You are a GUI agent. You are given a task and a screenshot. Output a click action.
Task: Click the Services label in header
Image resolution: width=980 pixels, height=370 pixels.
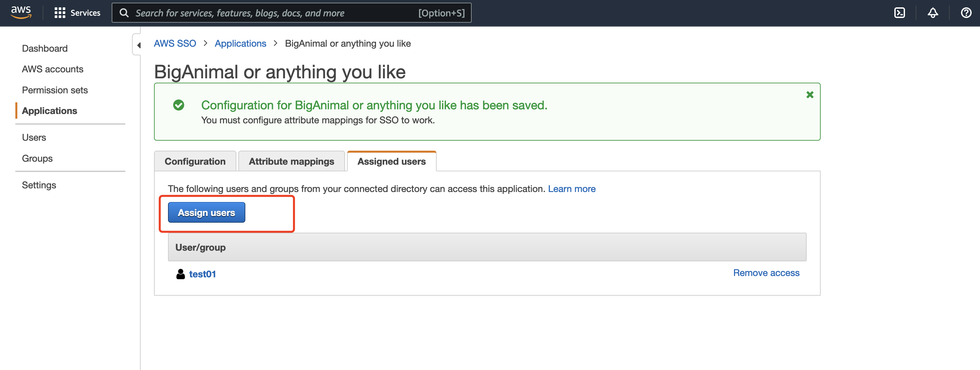point(85,13)
